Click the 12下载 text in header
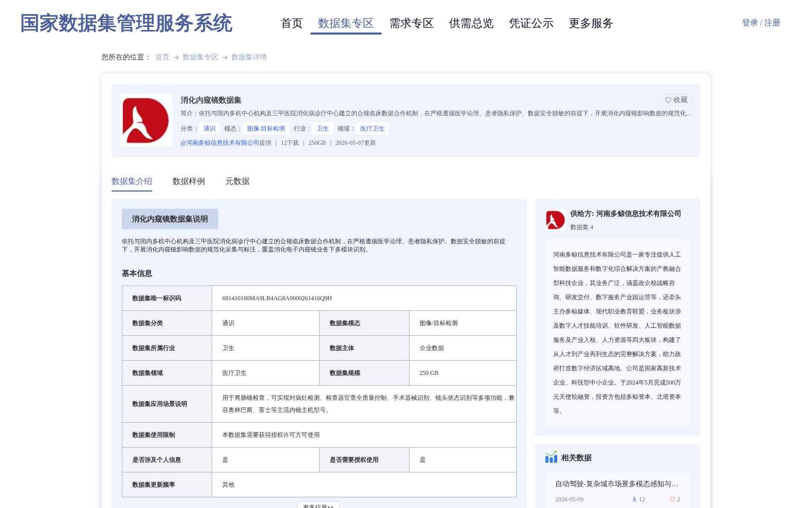Viewport: 812px width, 508px height. click(290, 143)
